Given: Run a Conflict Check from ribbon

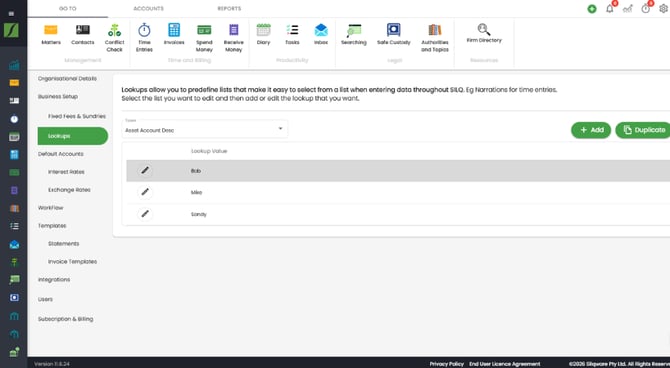Looking at the screenshot, I should point(114,38).
